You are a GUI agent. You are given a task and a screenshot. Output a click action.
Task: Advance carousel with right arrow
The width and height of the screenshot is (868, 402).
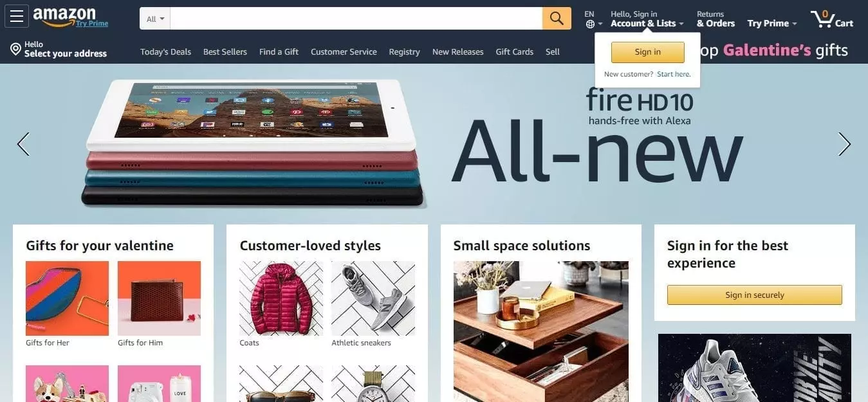pos(844,143)
